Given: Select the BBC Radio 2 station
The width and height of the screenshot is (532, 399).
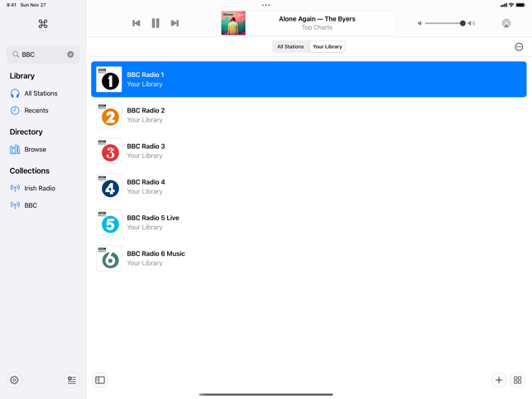Looking at the screenshot, I should pyautogui.click(x=309, y=115).
